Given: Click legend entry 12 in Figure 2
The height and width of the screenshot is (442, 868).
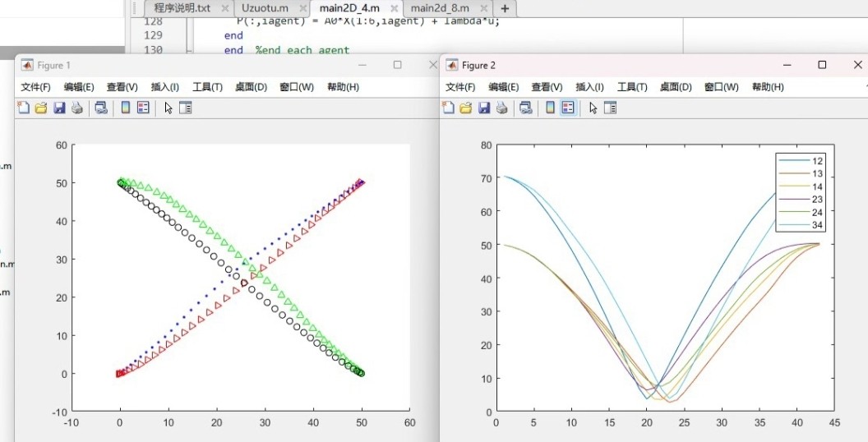Looking at the screenshot, I should coord(801,161).
